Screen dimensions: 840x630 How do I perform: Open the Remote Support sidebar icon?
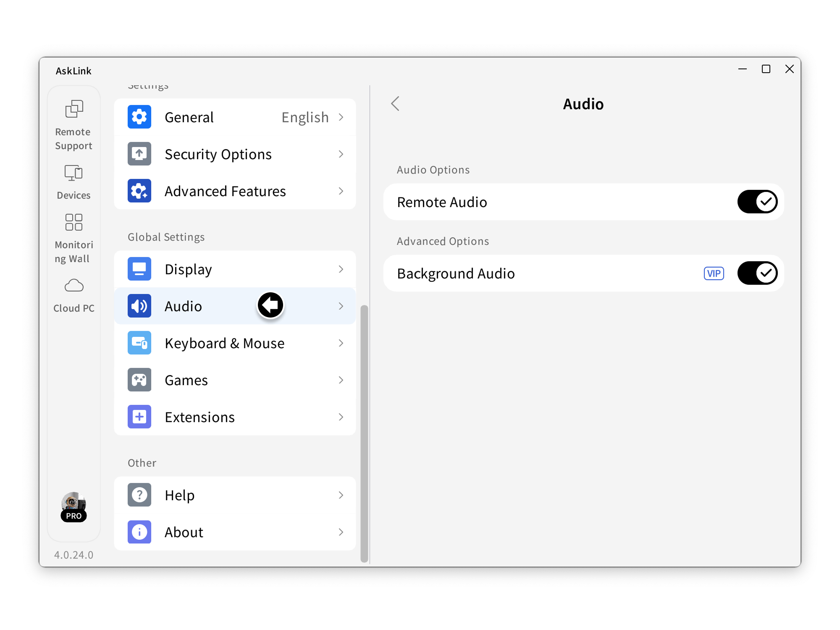(x=74, y=109)
